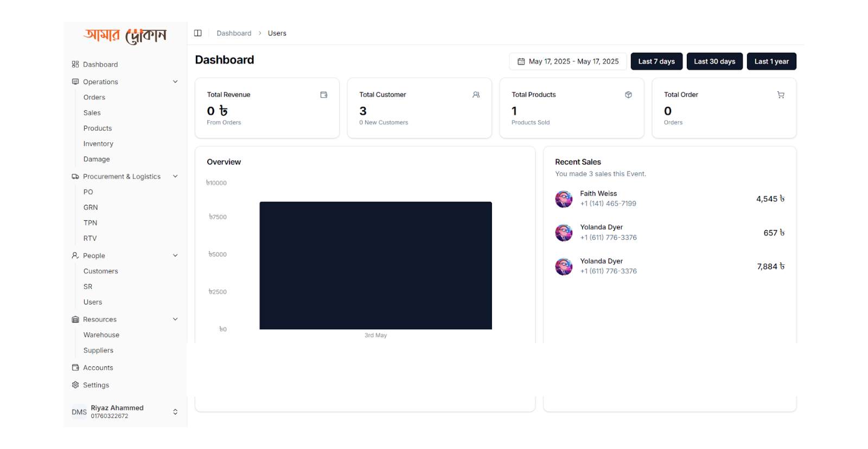
Task: Click the Procurement & Logistics truck icon
Action: [x=75, y=176]
